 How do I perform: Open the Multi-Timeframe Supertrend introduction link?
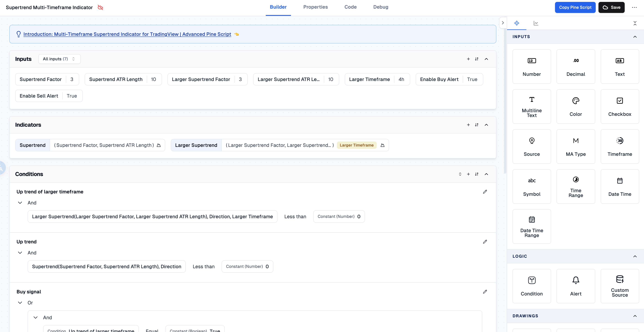click(x=127, y=34)
